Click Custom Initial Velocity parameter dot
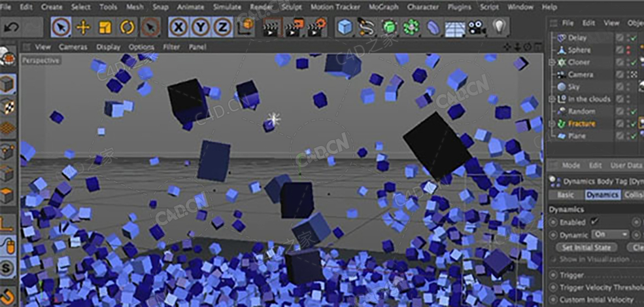 point(553,300)
